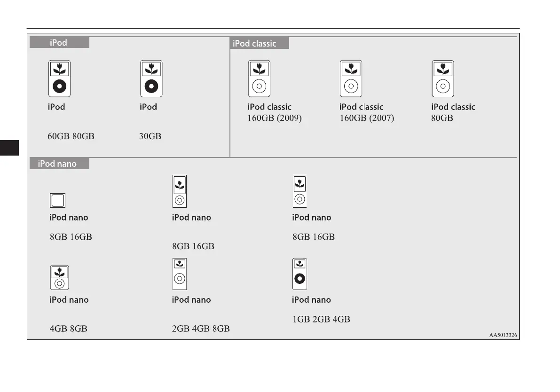Click the square touchscreen iPod nano icon

coord(57,200)
